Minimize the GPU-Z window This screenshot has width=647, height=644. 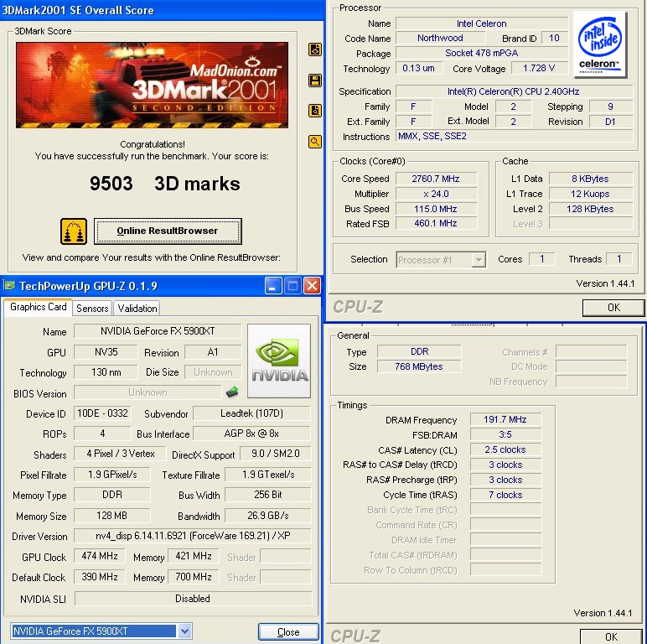[273, 286]
